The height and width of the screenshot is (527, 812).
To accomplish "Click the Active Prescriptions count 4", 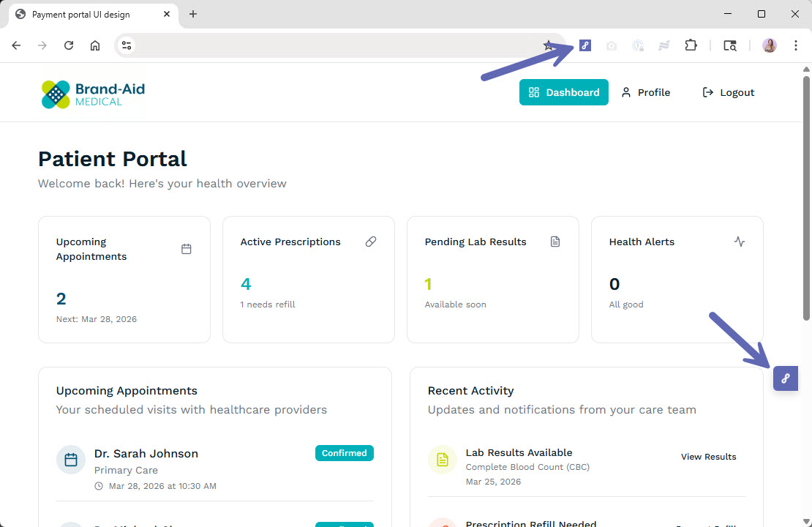I will pos(246,284).
